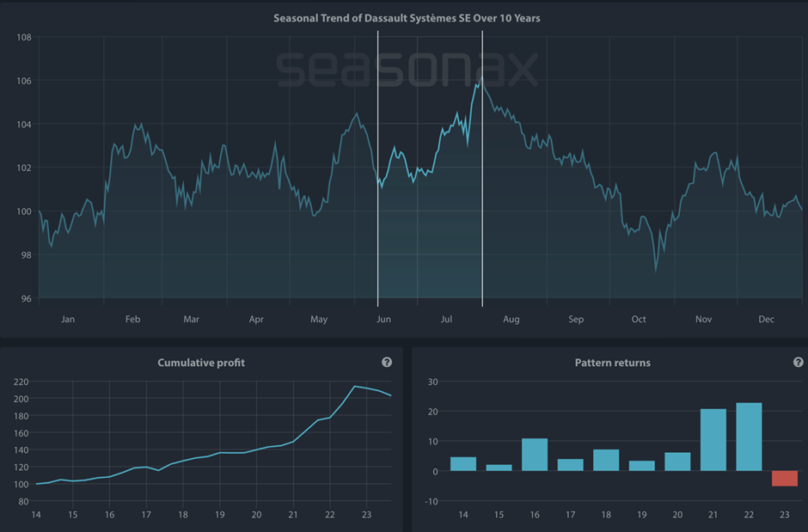Click year label '23' under the Pattern returns chart

pos(785,515)
